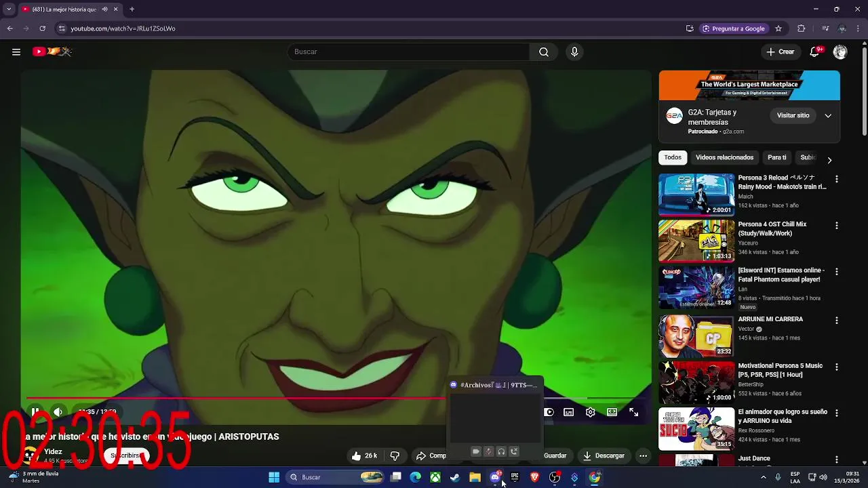
Task: Bookmark this page with the star
Action: [x=778, y=28]
